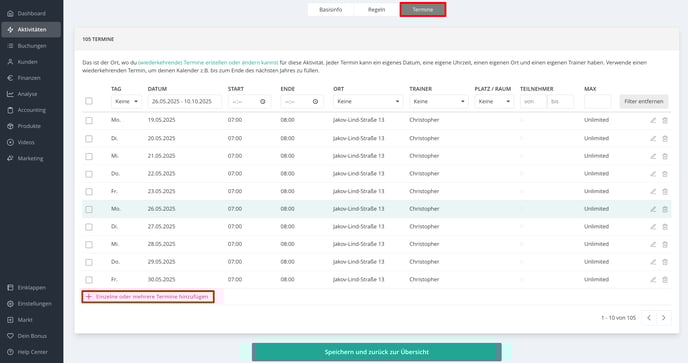688x363 pixels.
Task: Edit the 19.05.2025 appointment with pencil icon
Action: (653, 120)
